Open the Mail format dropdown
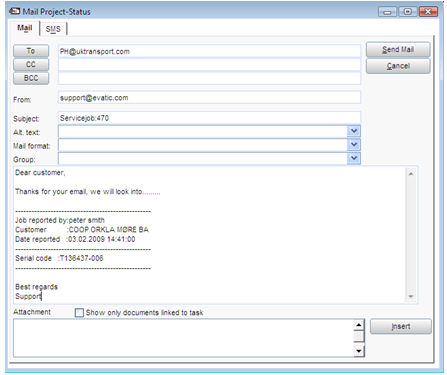This screenshot has height=375, width=447. click(354, 145)
